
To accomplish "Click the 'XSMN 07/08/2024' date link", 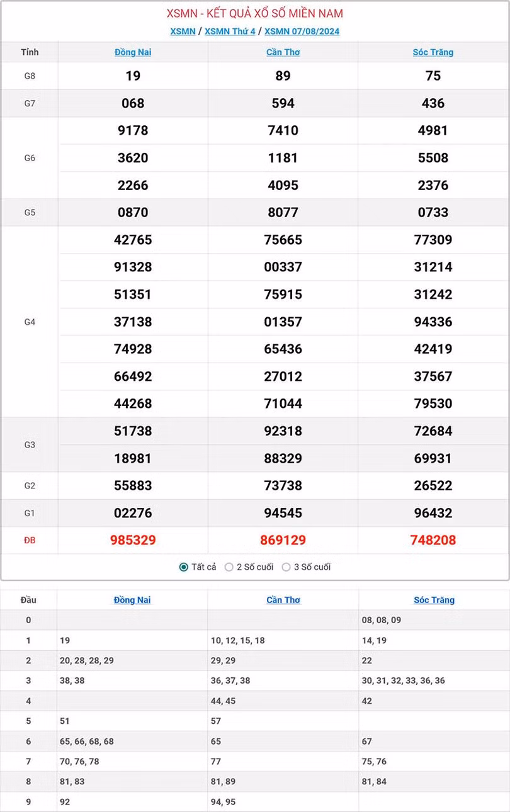I will [x=302, y=31].
